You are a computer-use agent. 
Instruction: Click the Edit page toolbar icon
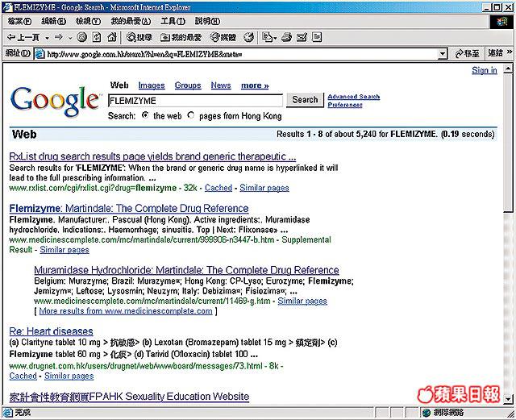(302, 38)
